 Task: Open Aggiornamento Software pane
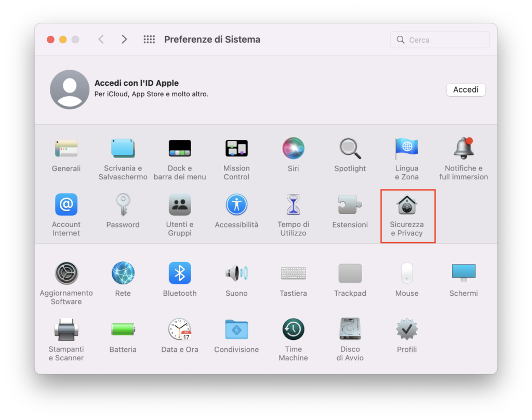coord(66,273)
